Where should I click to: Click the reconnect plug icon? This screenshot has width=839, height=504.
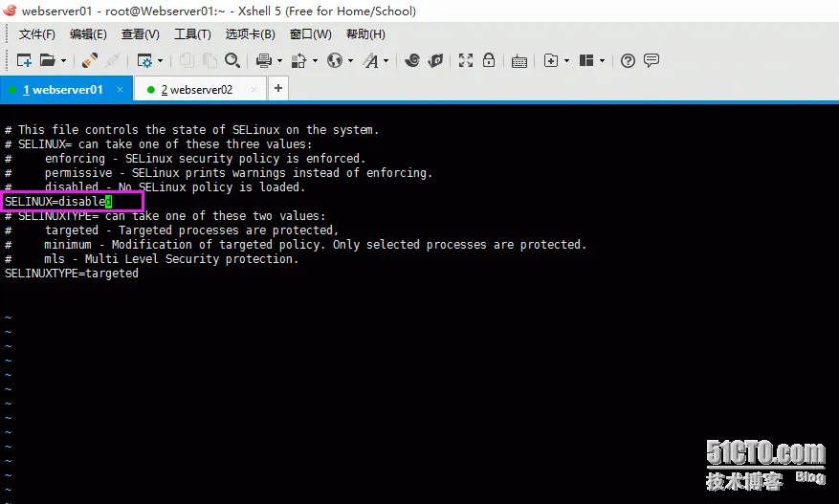point(90,60)
